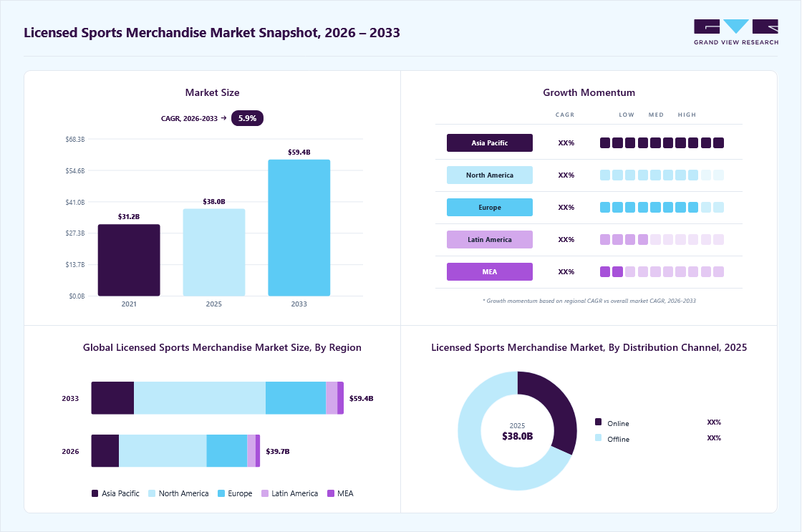Click the Latin America region label in Growth Momentum
Image resolution: width=802 pixels, height=532 pixels.
tap(490, 239)
